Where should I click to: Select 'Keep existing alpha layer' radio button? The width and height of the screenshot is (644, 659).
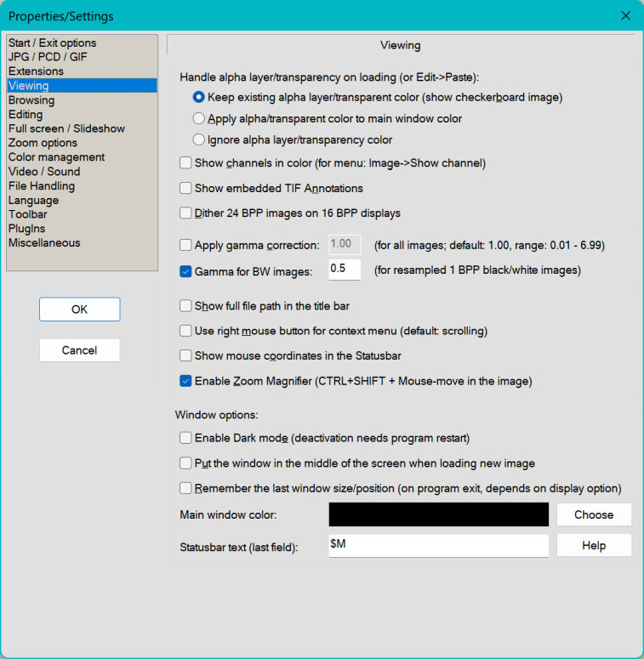point(199,97)
